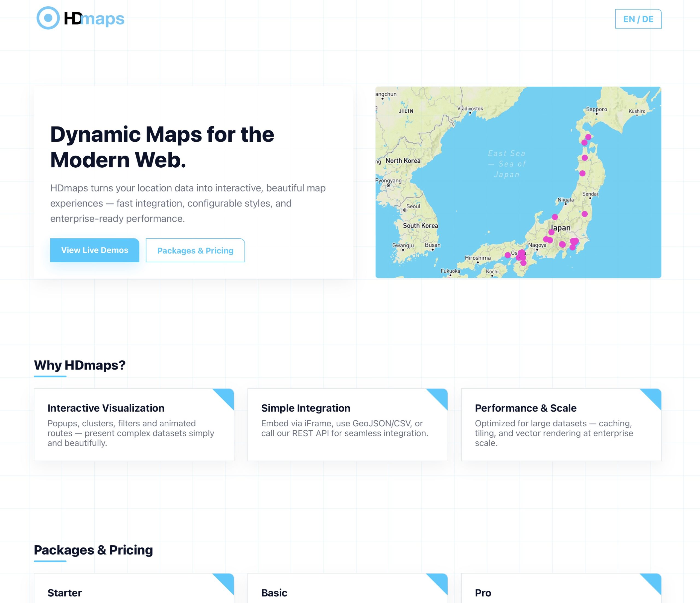Open the Performance & Scale feature card
700x603 pixels.
tap(561, 425)
